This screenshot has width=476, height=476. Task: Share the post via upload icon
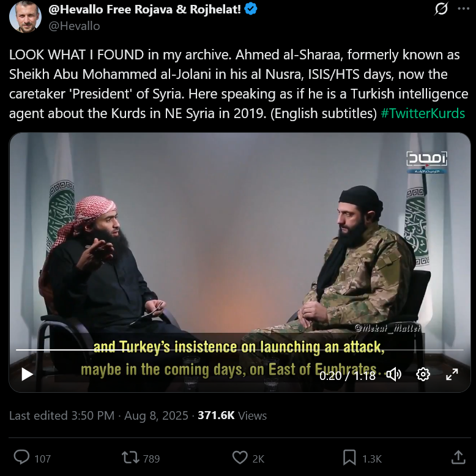click(x=458, y=457)
